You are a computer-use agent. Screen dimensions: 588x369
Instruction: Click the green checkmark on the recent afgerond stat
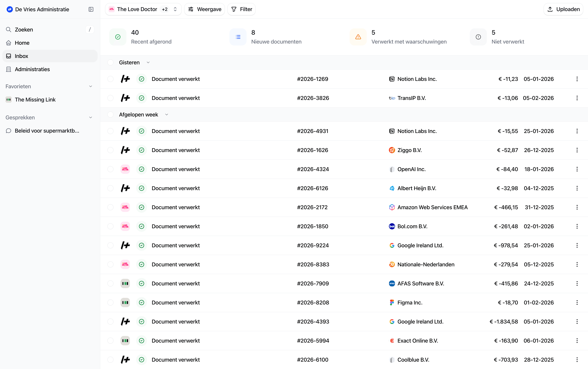[x=117, y=37]
